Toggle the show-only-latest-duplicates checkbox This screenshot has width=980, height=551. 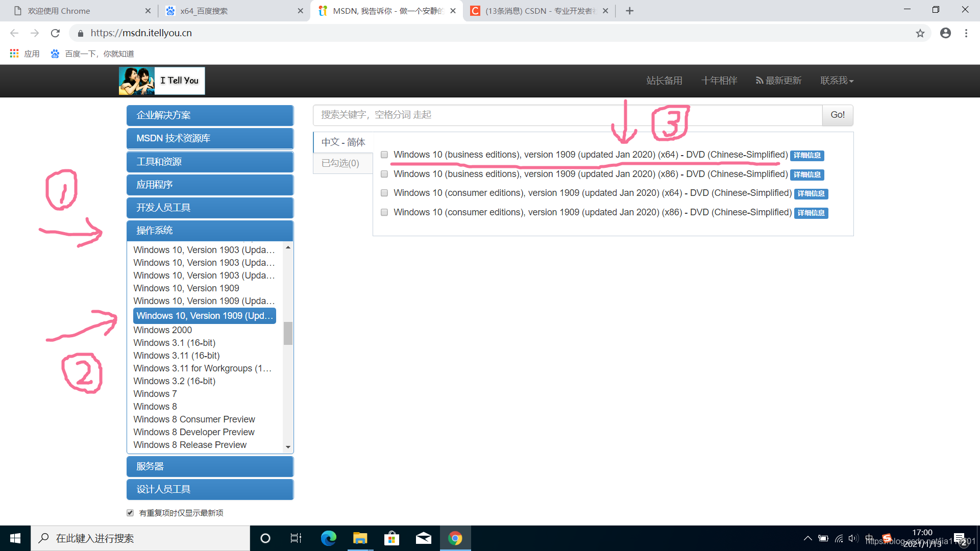click(x=130, y=513)
